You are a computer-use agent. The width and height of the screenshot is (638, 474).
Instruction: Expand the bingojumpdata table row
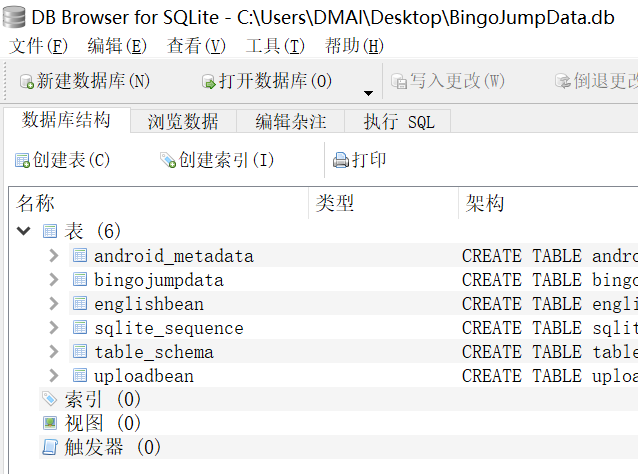(x=54, y=280)
